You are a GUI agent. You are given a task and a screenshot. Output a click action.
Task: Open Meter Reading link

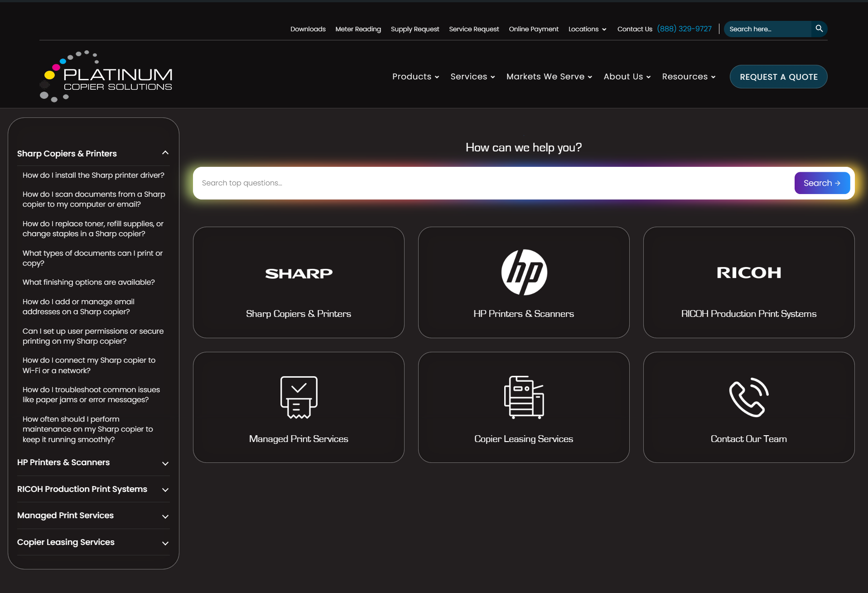pyautogui.click(x=358, y=29)
